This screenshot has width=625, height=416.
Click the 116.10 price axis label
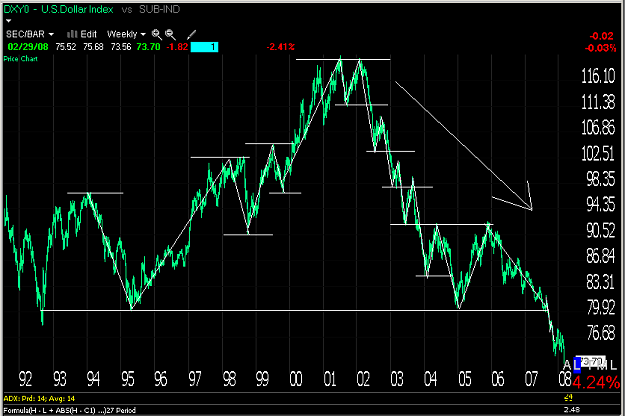pyautogui.click(x=598, y=76)
